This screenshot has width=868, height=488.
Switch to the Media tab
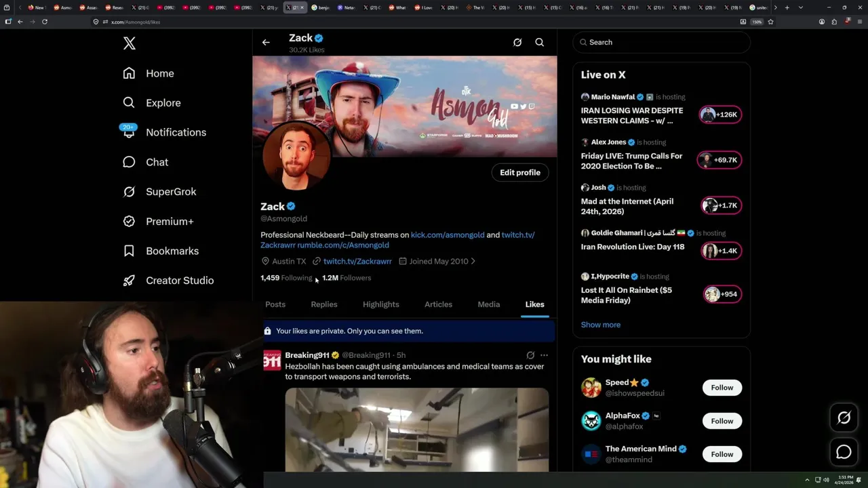point(488,304)
